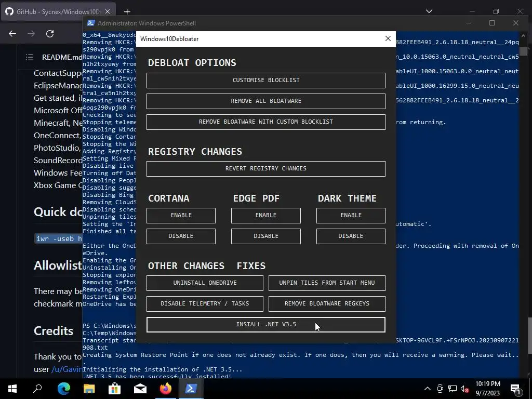Open README outline list icon
Image resolution: width=532 pixels, height=399 pixels.
coord(30,57)
